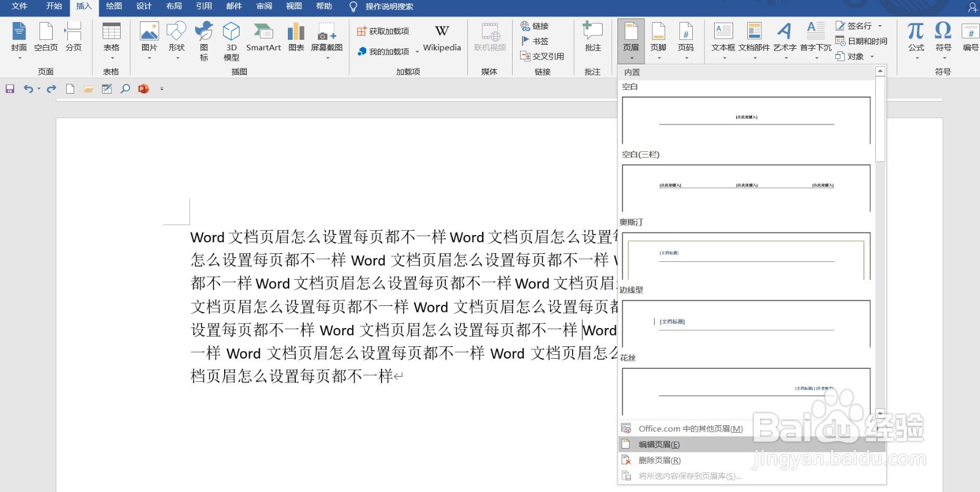980x492 pixels.
Task: Click the account icon at top right
Action: click(972, 7)
